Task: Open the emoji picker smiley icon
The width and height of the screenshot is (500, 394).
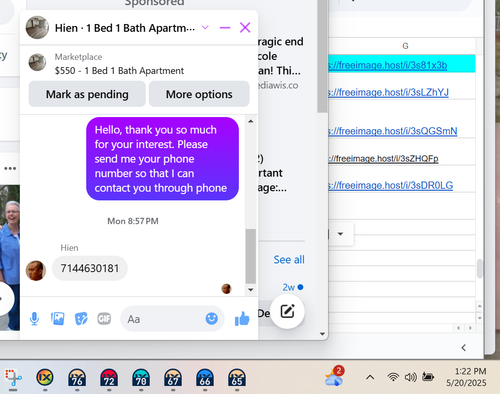Action: click(212, 318)
